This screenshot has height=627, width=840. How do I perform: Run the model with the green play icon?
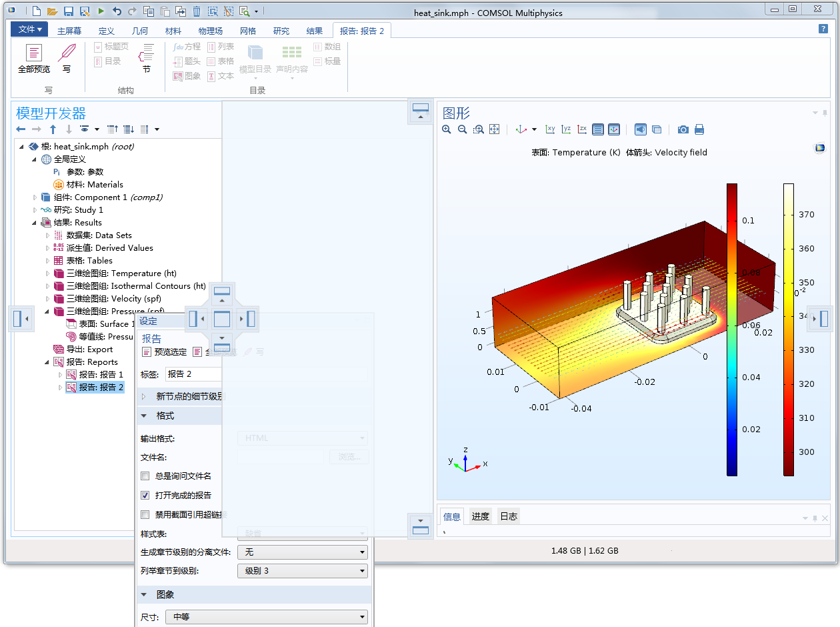101,11
